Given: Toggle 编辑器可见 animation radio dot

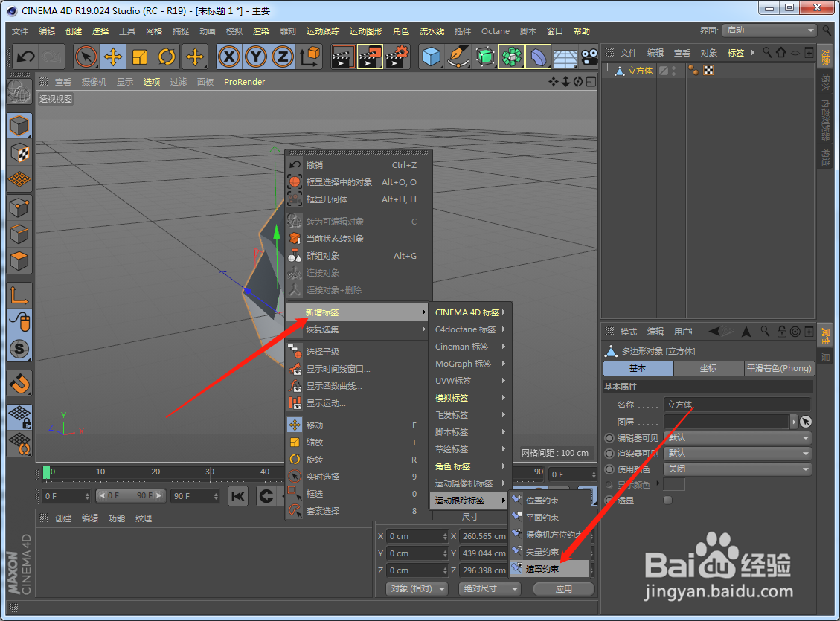Looking at the screenshot, I should 609,438.
